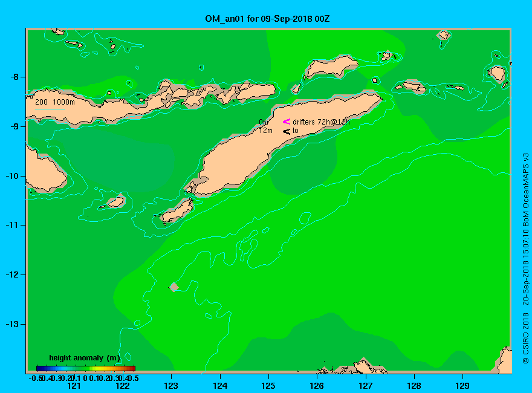Click the black arrow beside 'to'
The image size is (532, 393).
click(x=287, y=131)
